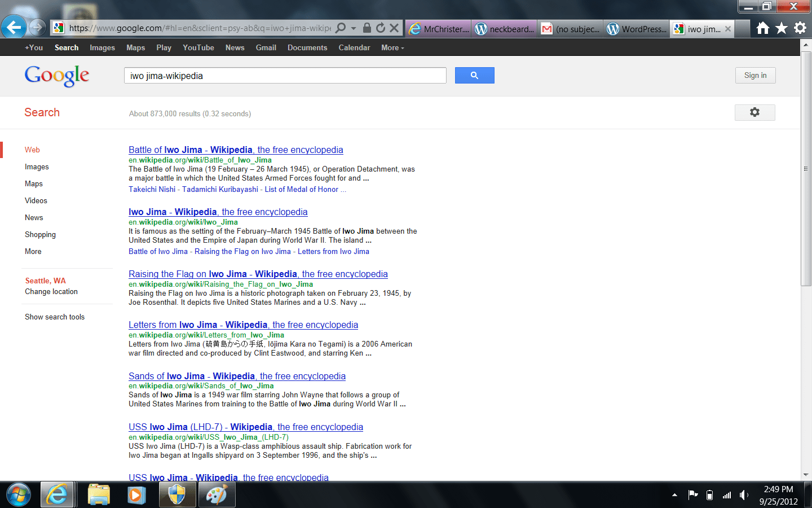Switch to the MrChrister tab
Screen dimensions: 812x508
point(438,29)
